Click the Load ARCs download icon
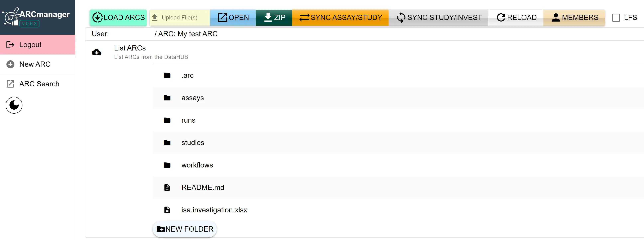Image resolution: width=644 pixels, height=240 pixels. (x=97, y=17)
